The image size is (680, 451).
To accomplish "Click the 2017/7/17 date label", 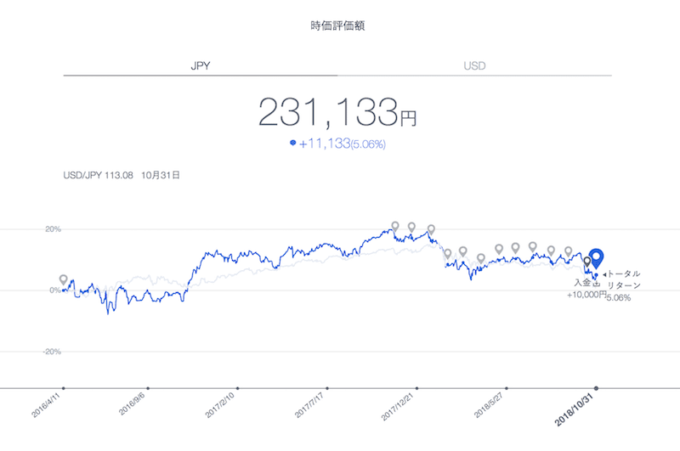I will [x=309, y=405].
